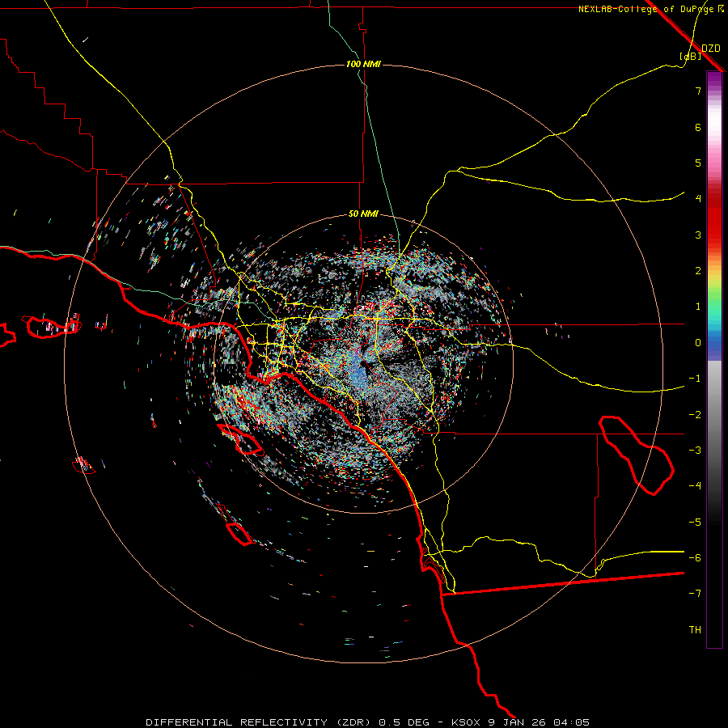Viewport: 728px width, 728px height.
Task: Click the "[dB]" units label
Action: [691, 56]
